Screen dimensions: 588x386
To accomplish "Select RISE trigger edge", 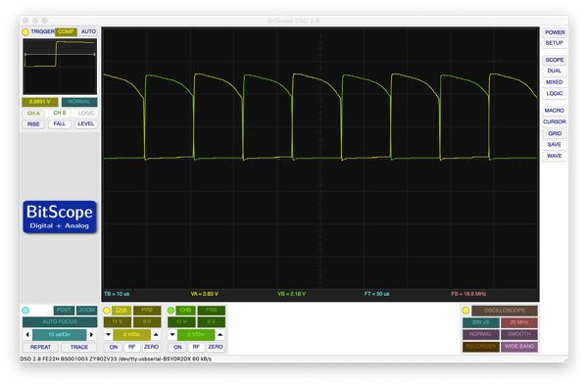I will click(x=33, y=124).
